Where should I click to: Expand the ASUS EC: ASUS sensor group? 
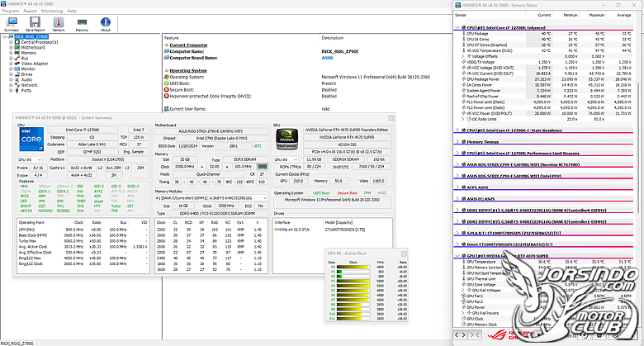[457, 199]
